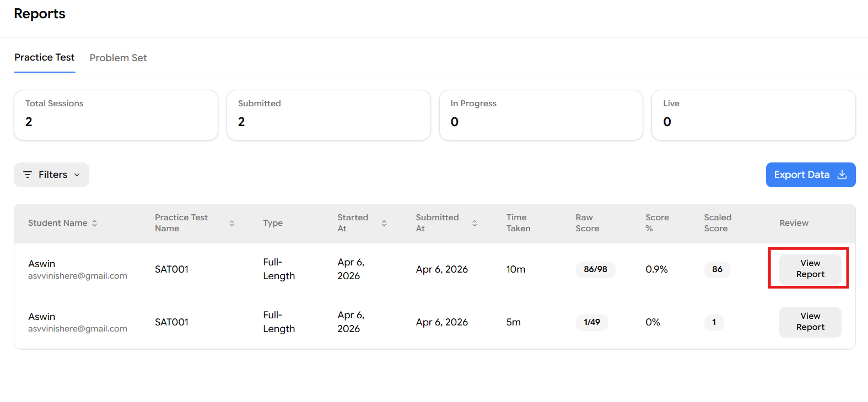This screenshot has width=868, height=402.
Task: Switch to the Practice Test tab
Action: tap(45, 57)
